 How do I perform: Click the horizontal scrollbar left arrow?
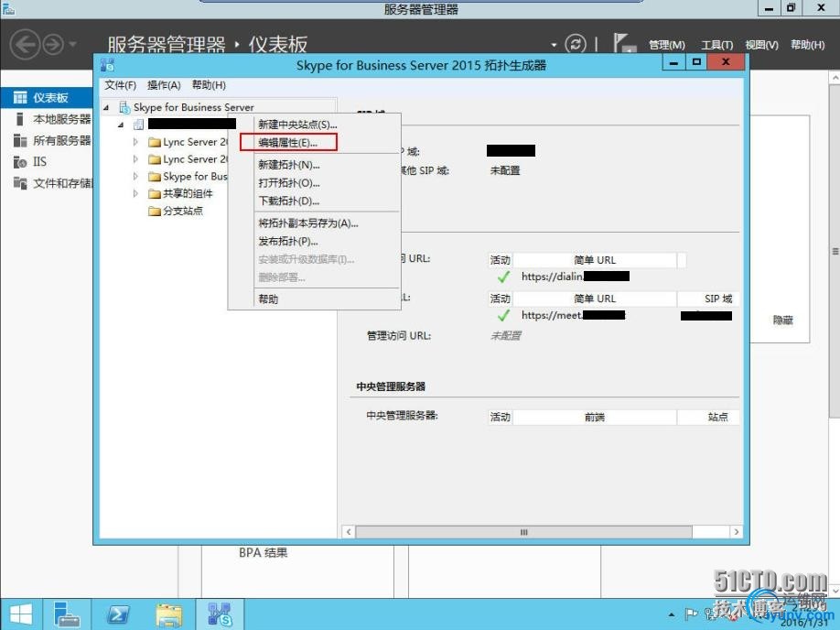[x=349, y=532]
